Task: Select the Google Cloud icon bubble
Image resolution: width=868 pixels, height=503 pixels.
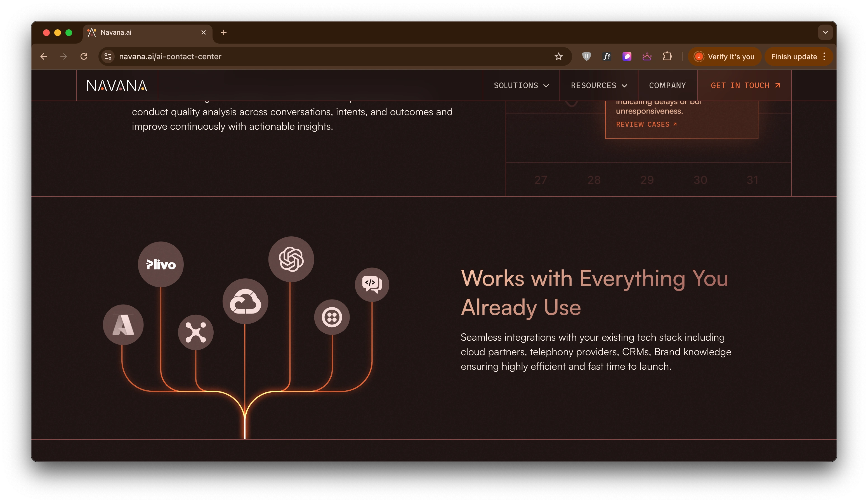Action: [x=245, y=301]
